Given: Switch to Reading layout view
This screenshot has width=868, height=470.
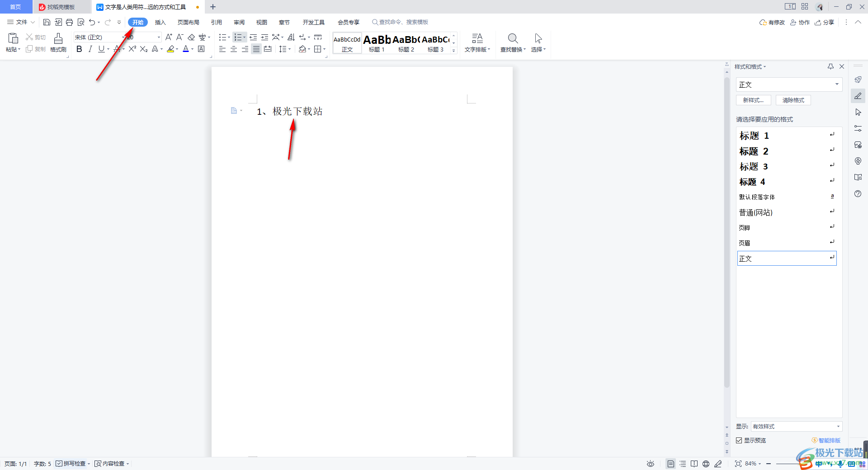Looking at the screenshot, I should coord(694,464).
